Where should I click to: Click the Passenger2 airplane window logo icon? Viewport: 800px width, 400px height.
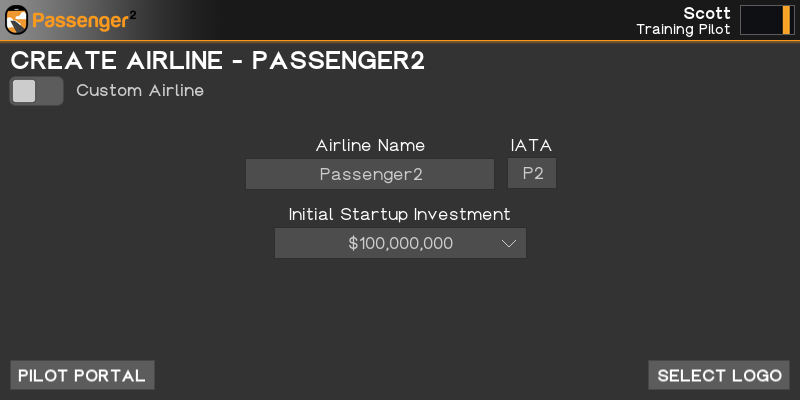tap(17, 19)
